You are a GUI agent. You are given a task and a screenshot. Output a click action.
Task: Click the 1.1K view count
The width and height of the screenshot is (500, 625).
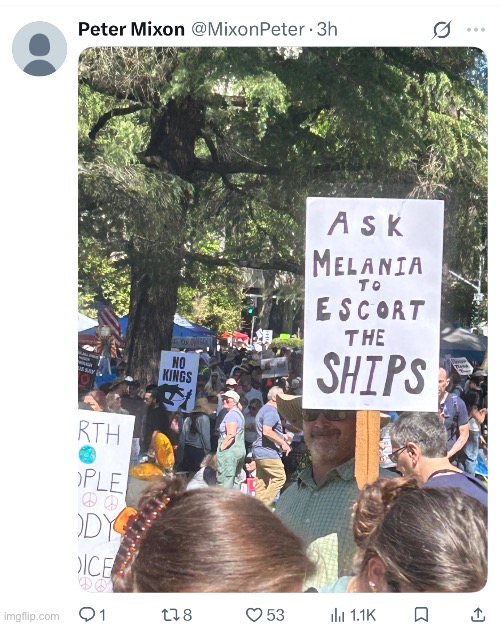click(362, 615)
